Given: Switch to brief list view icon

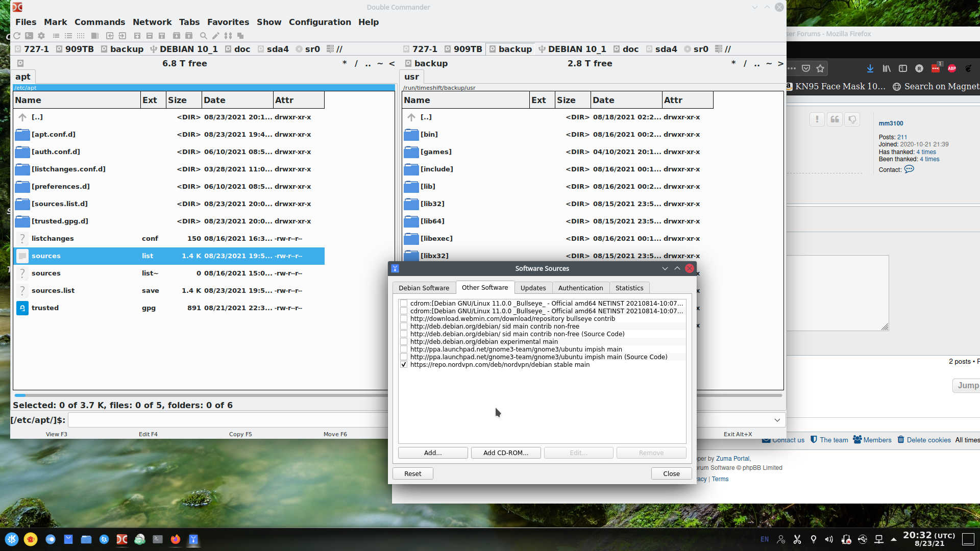Looking at the screenshot, I should coord(56,36).
